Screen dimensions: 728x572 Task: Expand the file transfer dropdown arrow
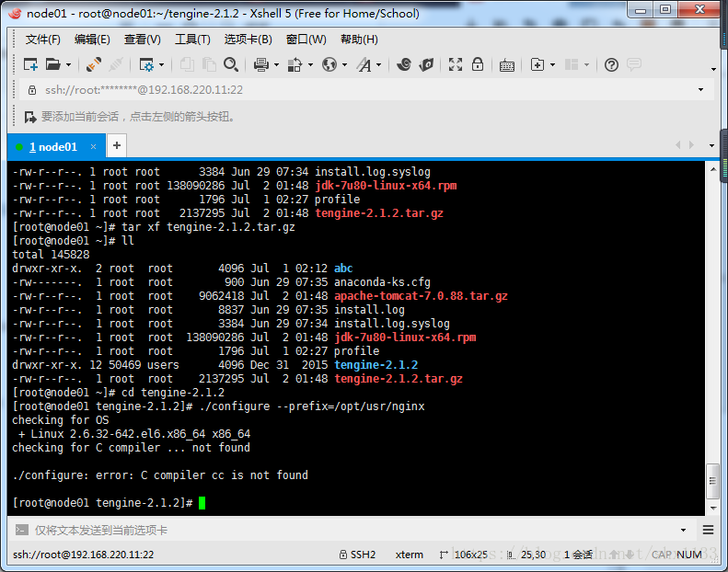click(x=310, y=65)
